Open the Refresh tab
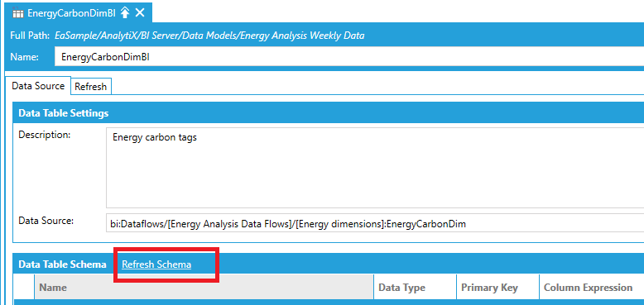 coord(91,87)
